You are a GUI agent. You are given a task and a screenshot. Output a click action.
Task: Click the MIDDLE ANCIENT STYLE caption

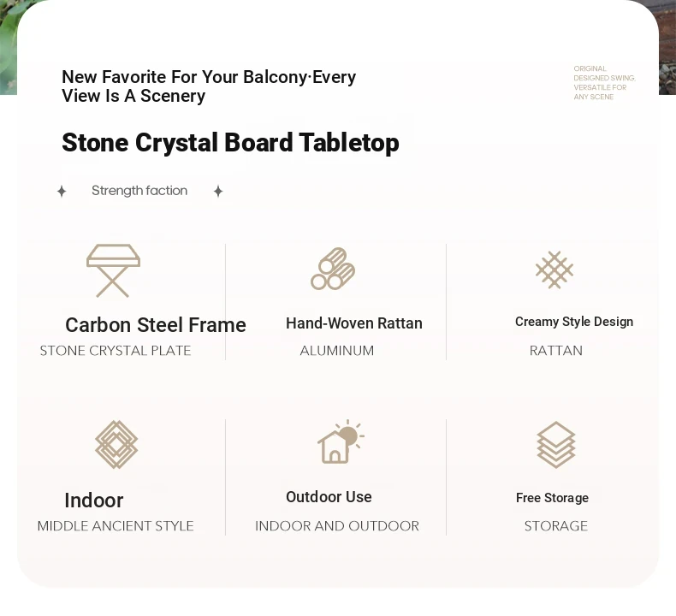pos(116,526)
